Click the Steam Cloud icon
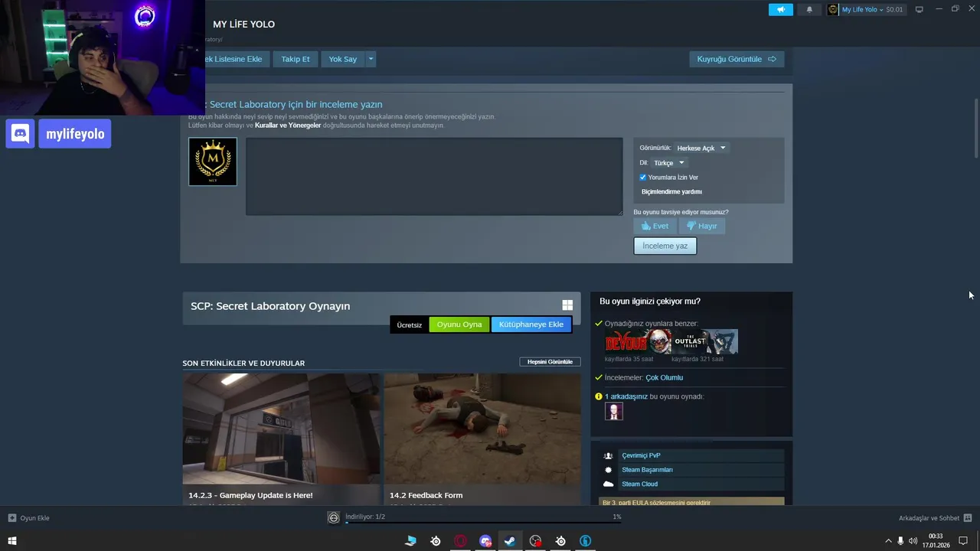980x551 pixels. [608, 484]
